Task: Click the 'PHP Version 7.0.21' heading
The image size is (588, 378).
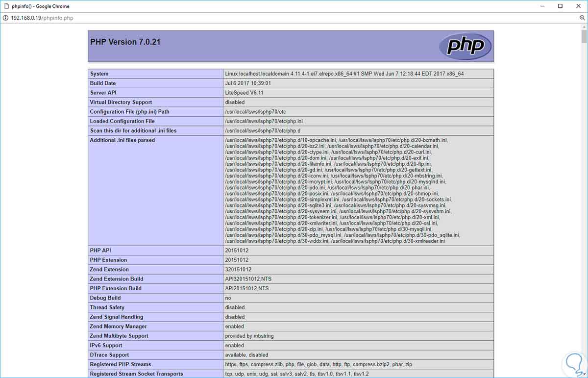Action: coord(125,42)
